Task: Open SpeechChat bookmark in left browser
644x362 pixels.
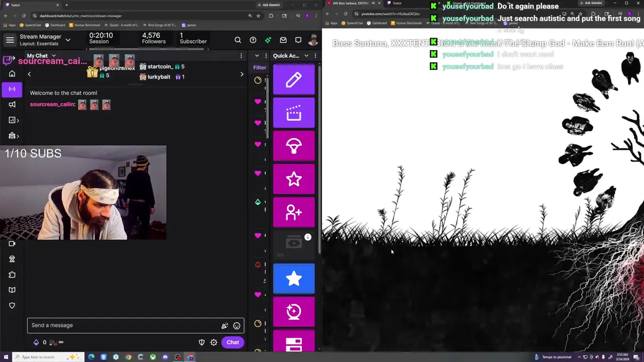Action: [x=31, y=25]
